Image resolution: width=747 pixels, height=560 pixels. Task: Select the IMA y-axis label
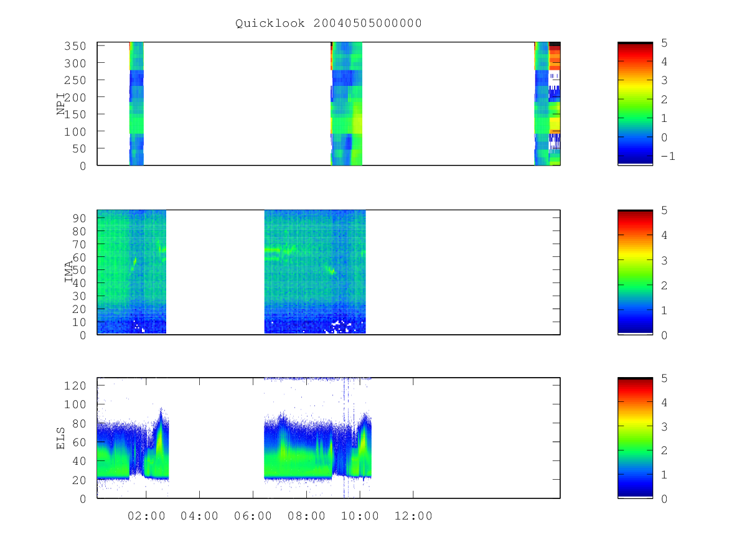click(x=69, y=272)
